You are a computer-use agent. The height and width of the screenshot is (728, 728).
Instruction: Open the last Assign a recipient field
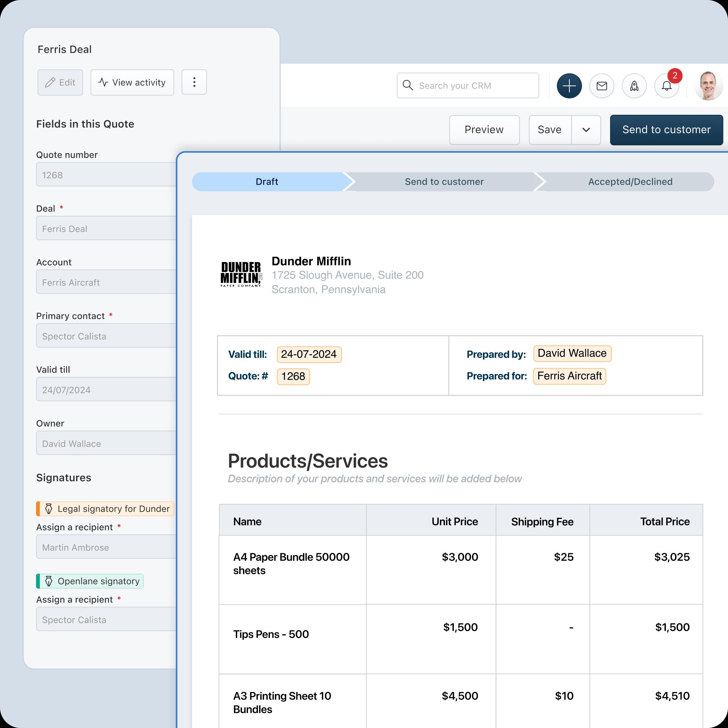pos(106,619)
